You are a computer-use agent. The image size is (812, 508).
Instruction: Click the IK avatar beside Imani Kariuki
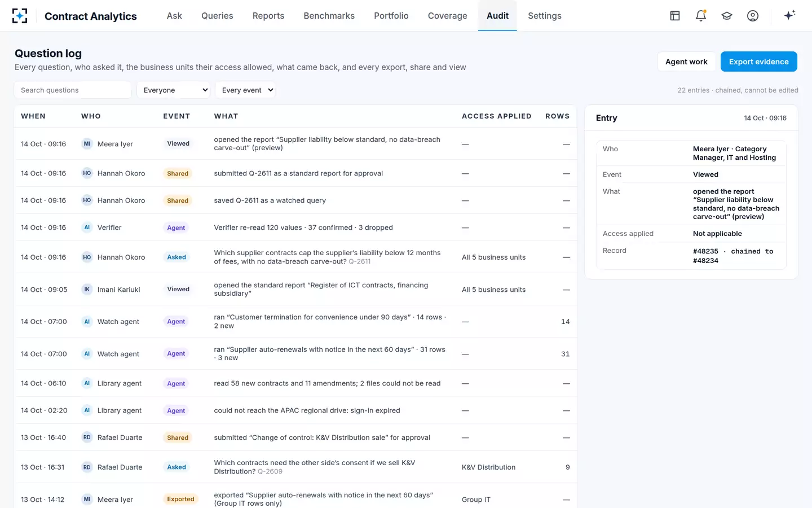pyautogui.click(x=87, y=290)
